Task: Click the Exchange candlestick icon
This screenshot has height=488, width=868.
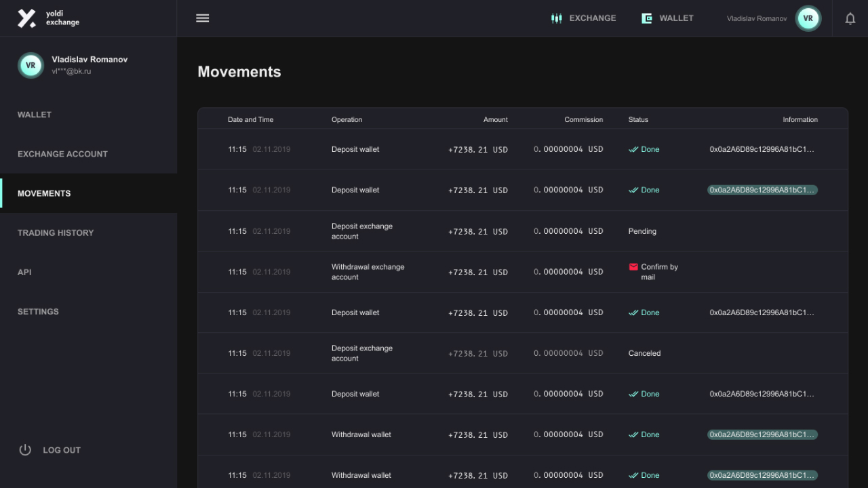Action: tap(557, 18)
